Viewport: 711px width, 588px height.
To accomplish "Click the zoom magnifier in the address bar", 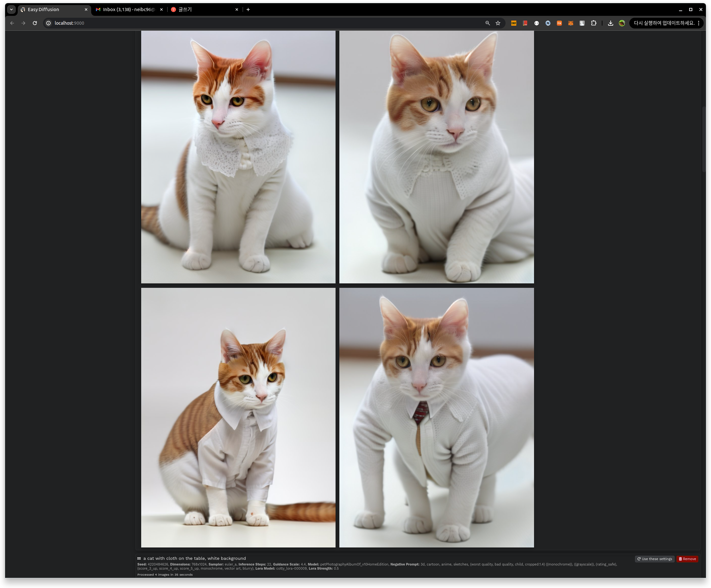I will click(488, 23).
